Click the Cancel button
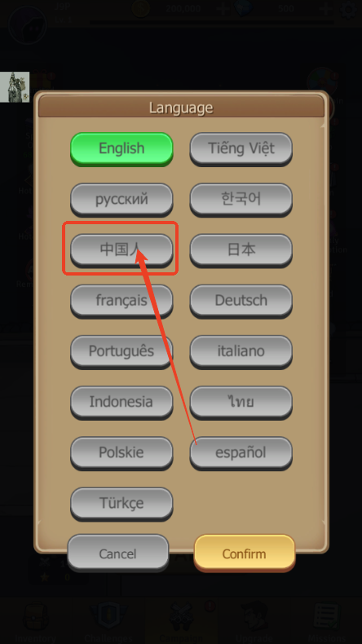 [118, 554]
